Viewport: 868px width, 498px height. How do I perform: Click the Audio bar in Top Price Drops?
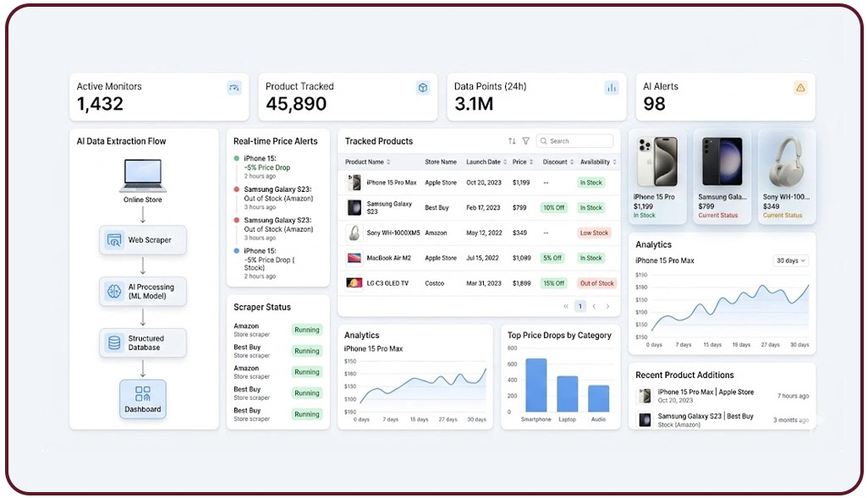click(x=598, y=398)
